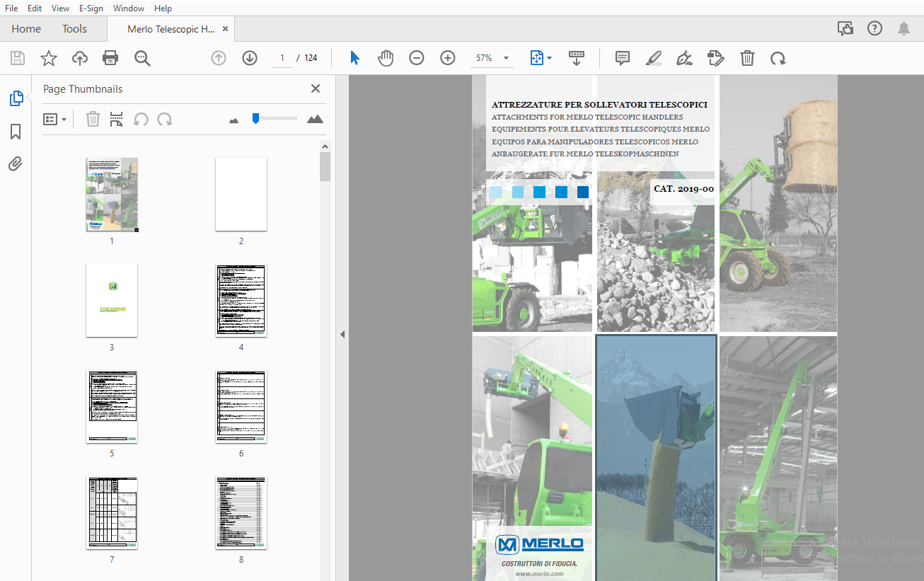Switch to the Tools tab
Screen dimensions: 924x581
pyautogui.click(x=74, y=29)
